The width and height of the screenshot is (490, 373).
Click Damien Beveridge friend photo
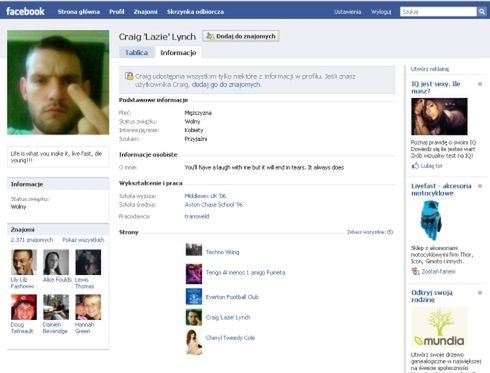pyautogui.click(x=56, y=307)
